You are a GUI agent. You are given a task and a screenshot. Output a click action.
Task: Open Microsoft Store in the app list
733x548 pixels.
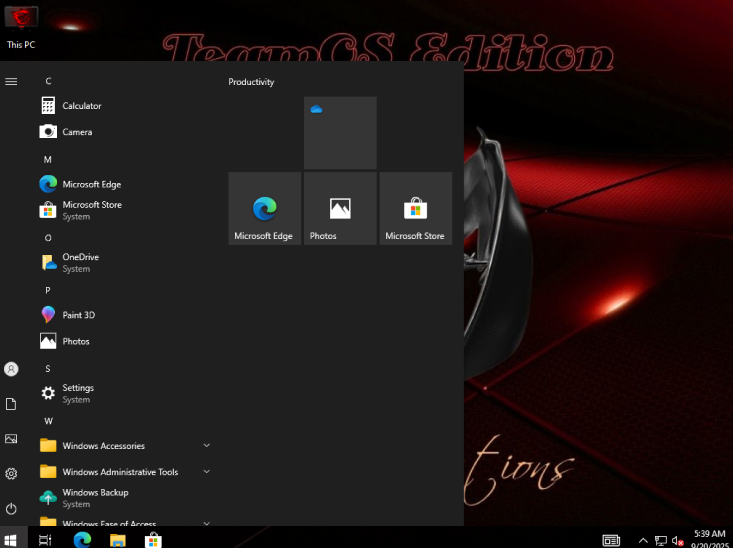[125, 210]
